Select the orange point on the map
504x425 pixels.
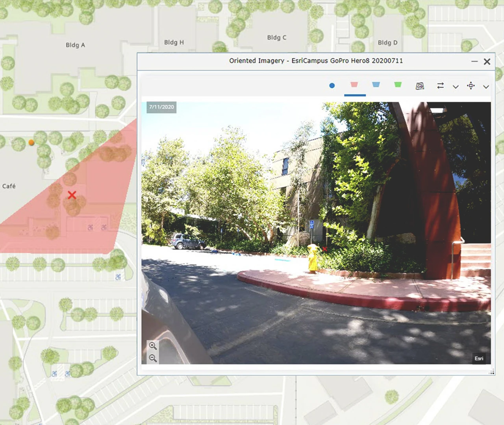[x=31, y=142]
